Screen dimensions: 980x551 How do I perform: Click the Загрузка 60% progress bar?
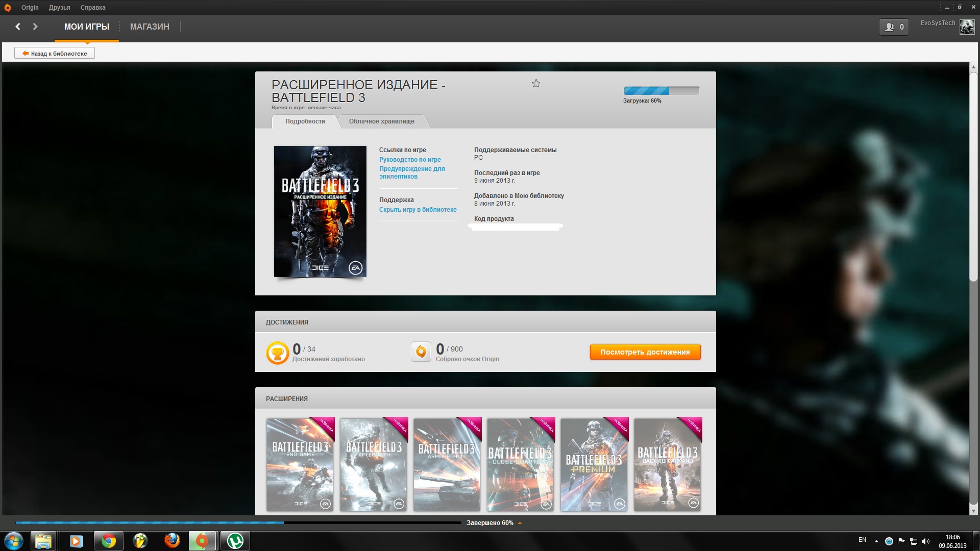point(661,91)
